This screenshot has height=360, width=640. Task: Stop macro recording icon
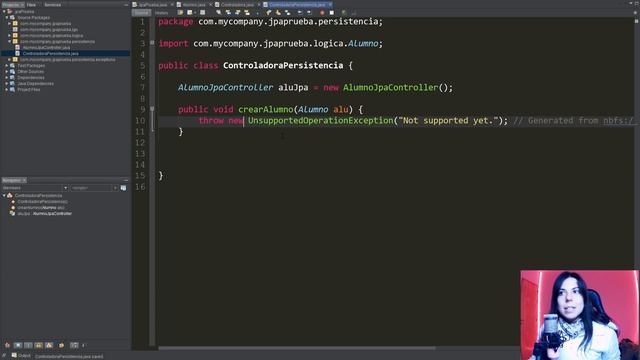[332, 13]
